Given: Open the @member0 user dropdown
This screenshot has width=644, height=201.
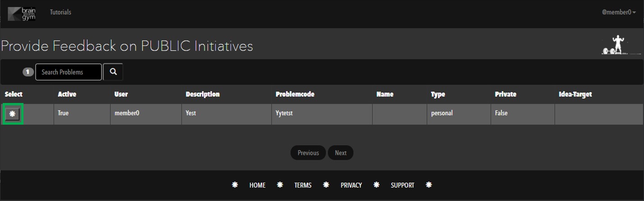Looking at the screenshot, I should coord(619,13).
